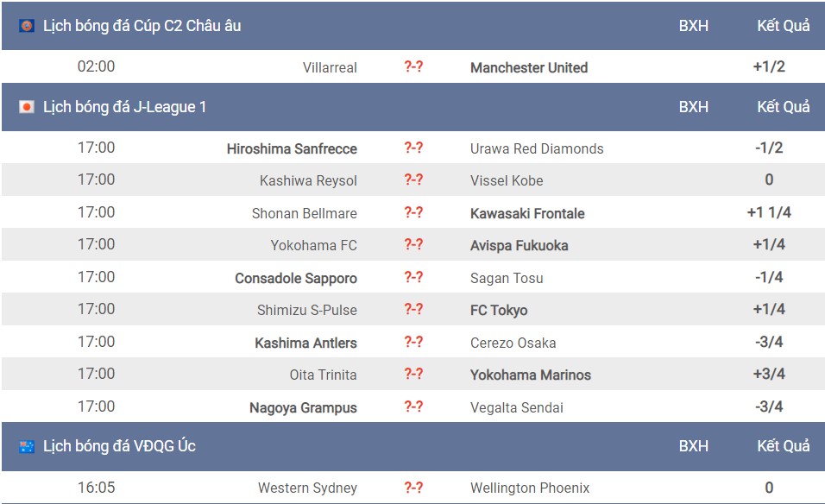
Task: Select the Villarreal team name
Action: tap(330, 67)
